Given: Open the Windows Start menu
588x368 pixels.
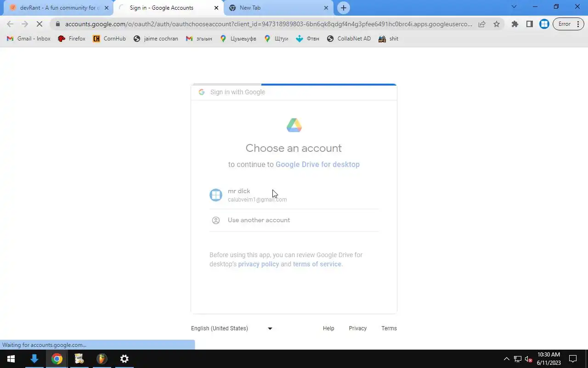Looking at the screenshot, I should pyautogui.click(x=11, y=359).
